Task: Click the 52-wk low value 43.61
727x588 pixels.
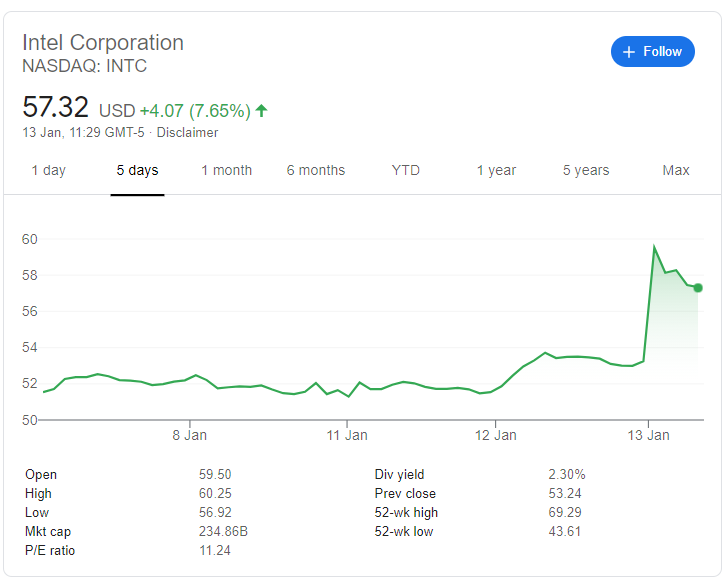Action: pyautogui.click(x=565, y=531)
